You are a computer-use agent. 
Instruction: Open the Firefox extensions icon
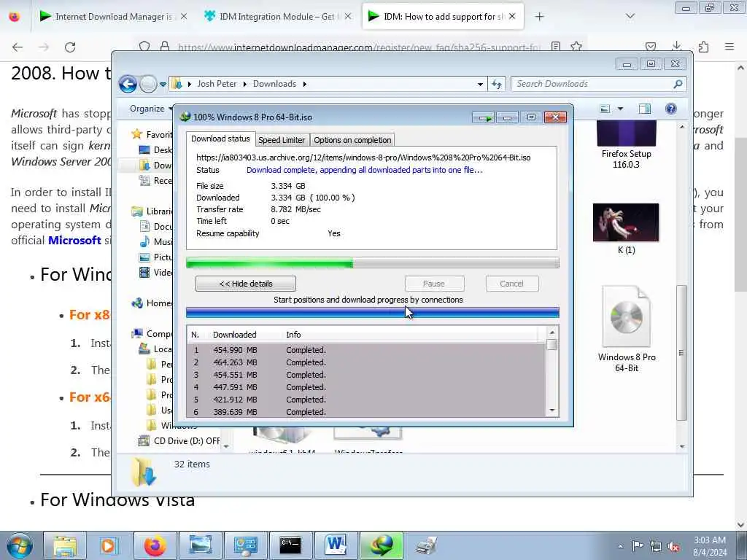coord(703,47)
